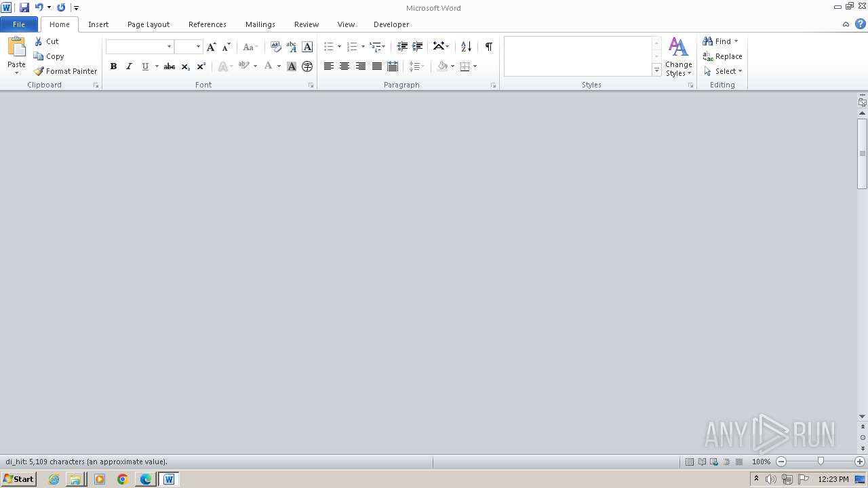Click the Character Border icon
Viewport: 868px width, 488px height.
point(307,47)
